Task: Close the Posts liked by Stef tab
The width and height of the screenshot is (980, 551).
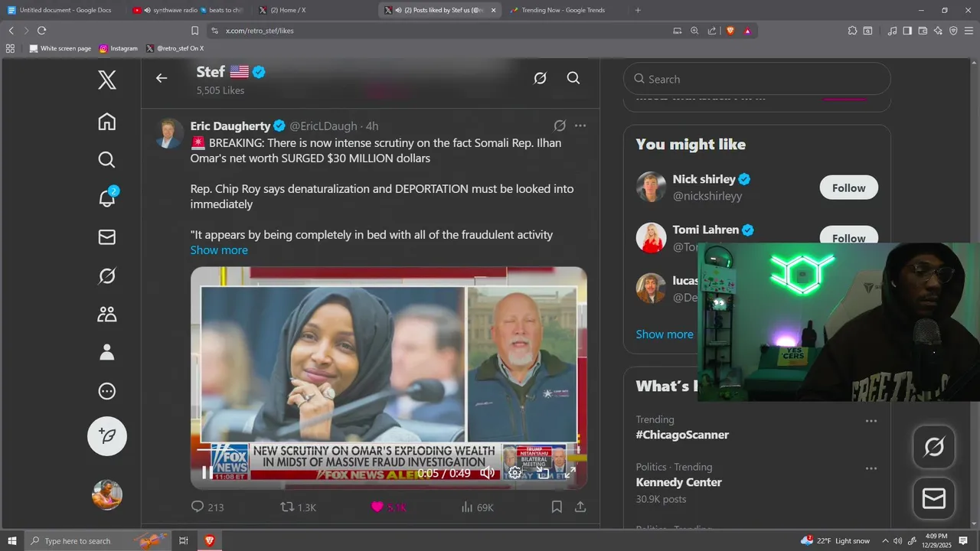Action: [x=493, y=10]
